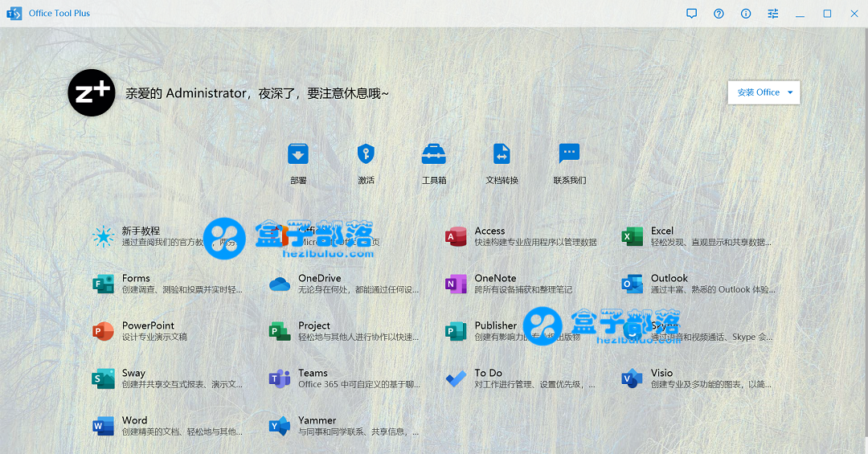This screenshot has width=868, height=454.
Task: Expand the 安装 Office dropdown arrow
Action: [x=790, y=92]
